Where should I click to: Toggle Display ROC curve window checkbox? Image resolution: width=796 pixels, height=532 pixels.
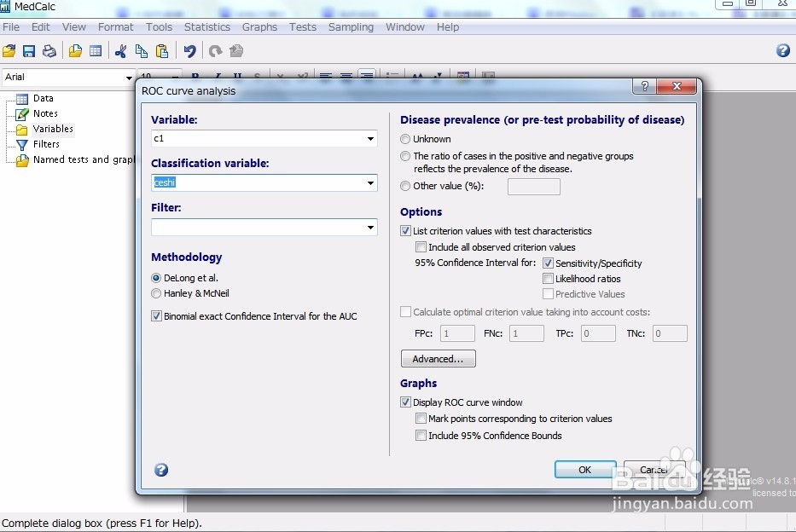click(405, 402)
